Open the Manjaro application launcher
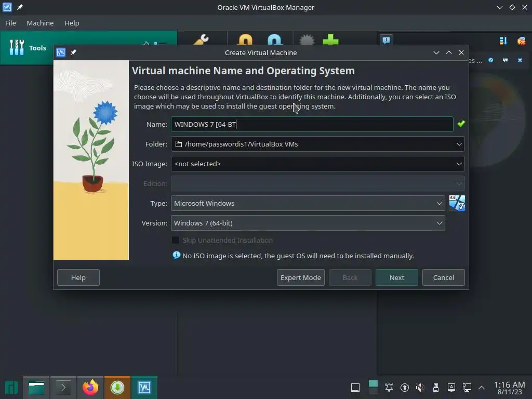The image size is (532, 399). 11,388
